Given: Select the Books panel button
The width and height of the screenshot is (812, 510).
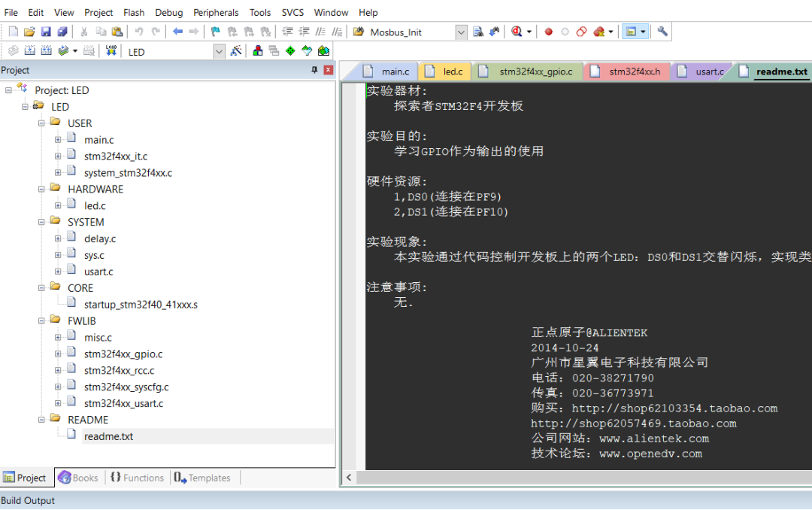Looking at the screenshot, I should (79, 478).
